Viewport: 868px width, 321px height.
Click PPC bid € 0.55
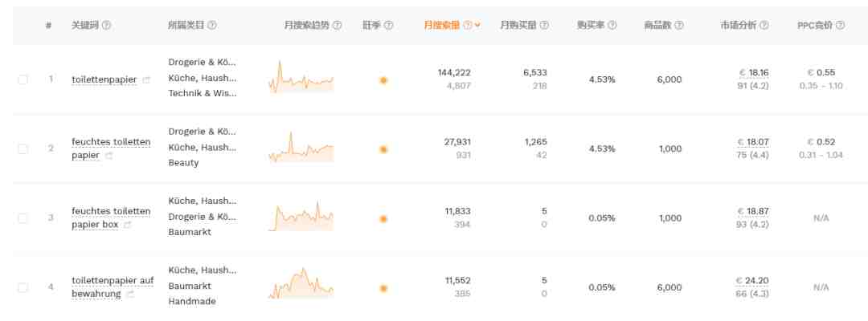(821, 72)
